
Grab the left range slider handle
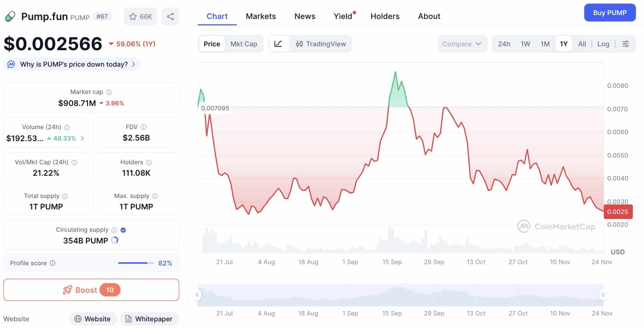[x=197, y=295]
